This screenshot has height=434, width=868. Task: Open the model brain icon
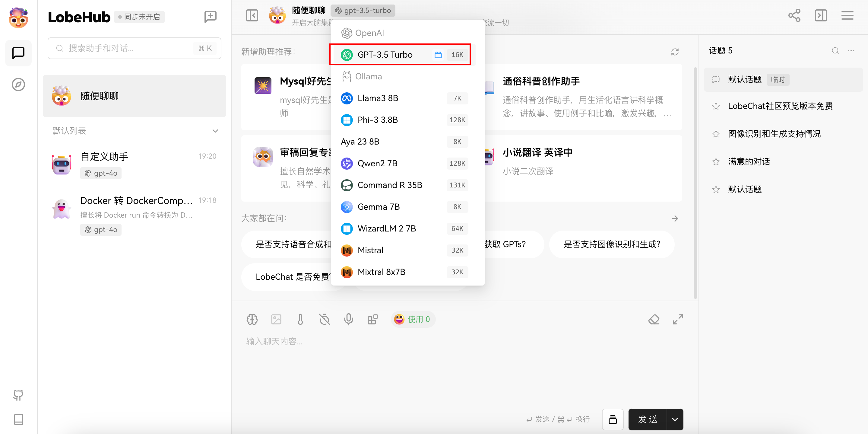pyautogui.click(x=252, y=319)
